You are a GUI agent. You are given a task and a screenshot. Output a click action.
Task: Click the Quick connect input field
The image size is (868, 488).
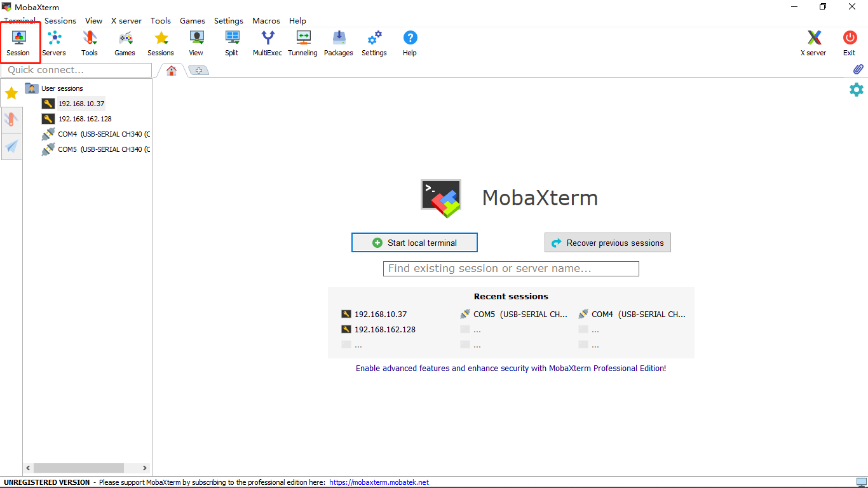point(77,70)
